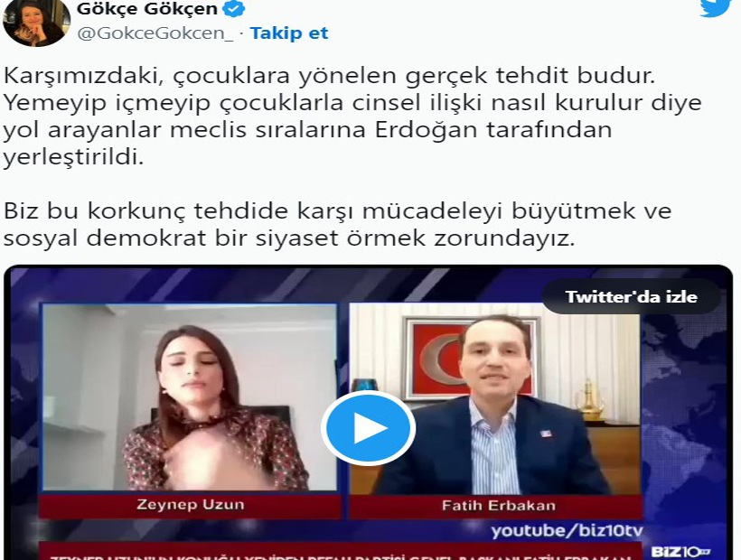Screen dimensions: 741x560
Task: Click world map background in video
Action: coord(684,415)
